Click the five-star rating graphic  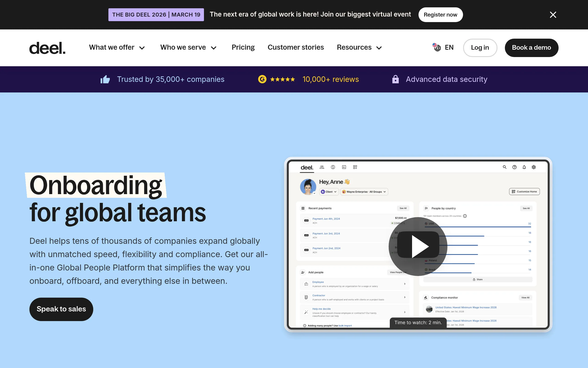(282, 79)
